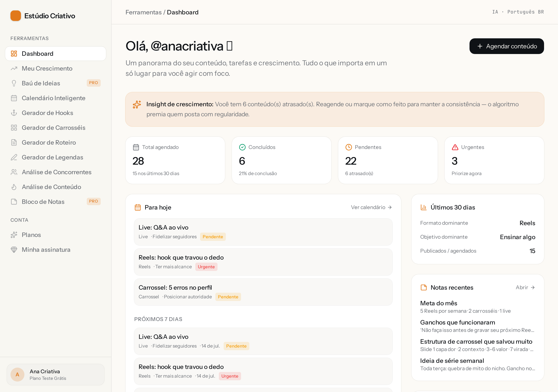Click the clock icon on Pendentes card
The height and width of the screenshot is (392, 558).
point(349,147)
